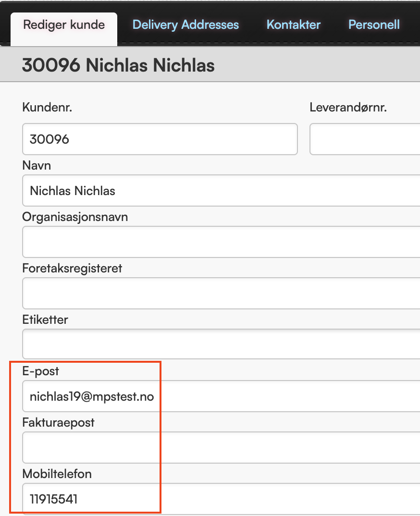Go to the Personell tab
Viewport: 420px width, 516px height.
point(374,25)
